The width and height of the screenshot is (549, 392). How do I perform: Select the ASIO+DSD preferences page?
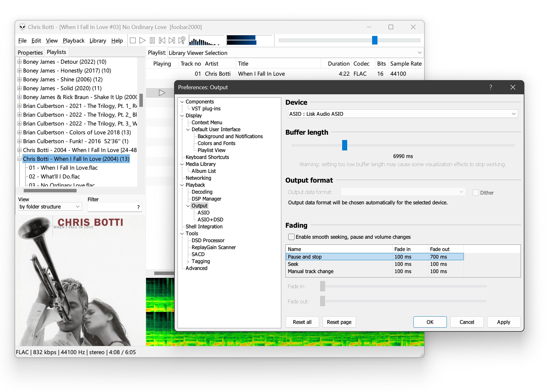pyautogui.click(x=210, y=220)
